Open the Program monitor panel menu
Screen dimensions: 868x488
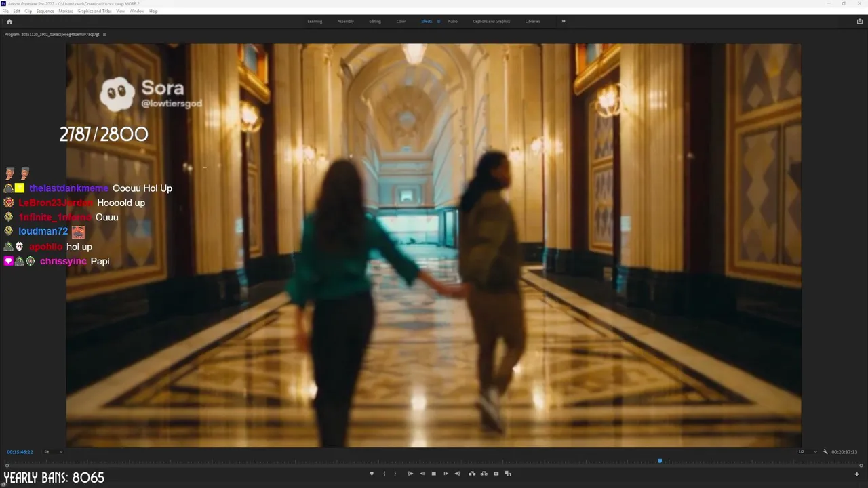104,34
